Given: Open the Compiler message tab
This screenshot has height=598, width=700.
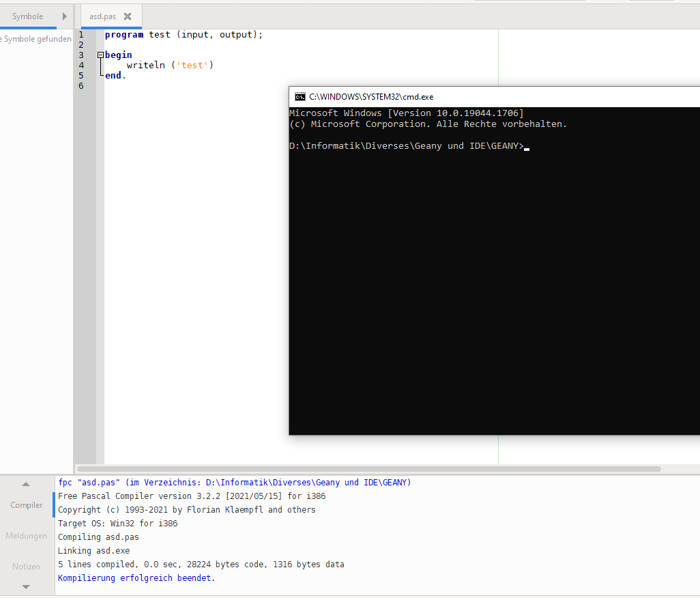Looking at the screenshot, I should coord(27,505).
